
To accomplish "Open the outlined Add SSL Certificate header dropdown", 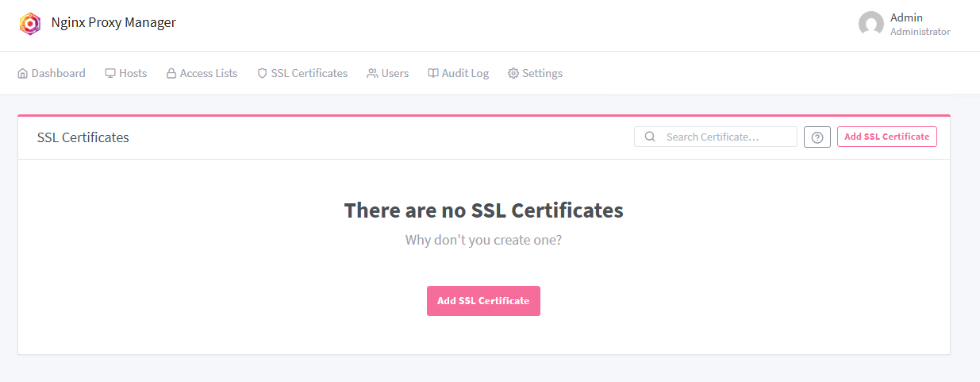I will click(886, 137).
